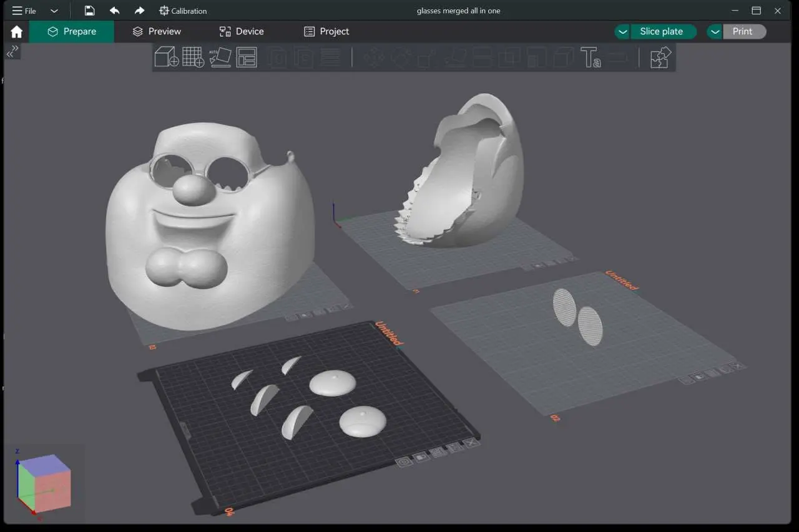Expand the Print dropdown arrow
The height and width of the screenshot is (532, 799).
click(x=715, y=32)
